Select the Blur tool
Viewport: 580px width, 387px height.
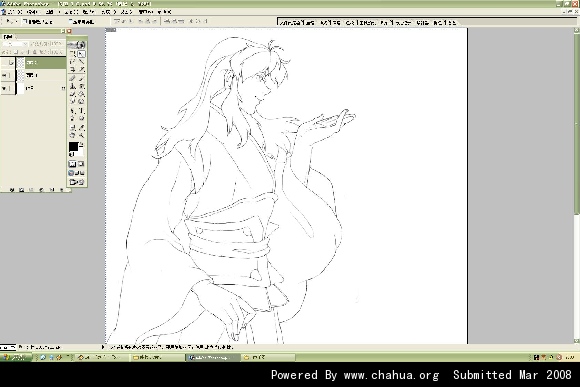(72, 101)
